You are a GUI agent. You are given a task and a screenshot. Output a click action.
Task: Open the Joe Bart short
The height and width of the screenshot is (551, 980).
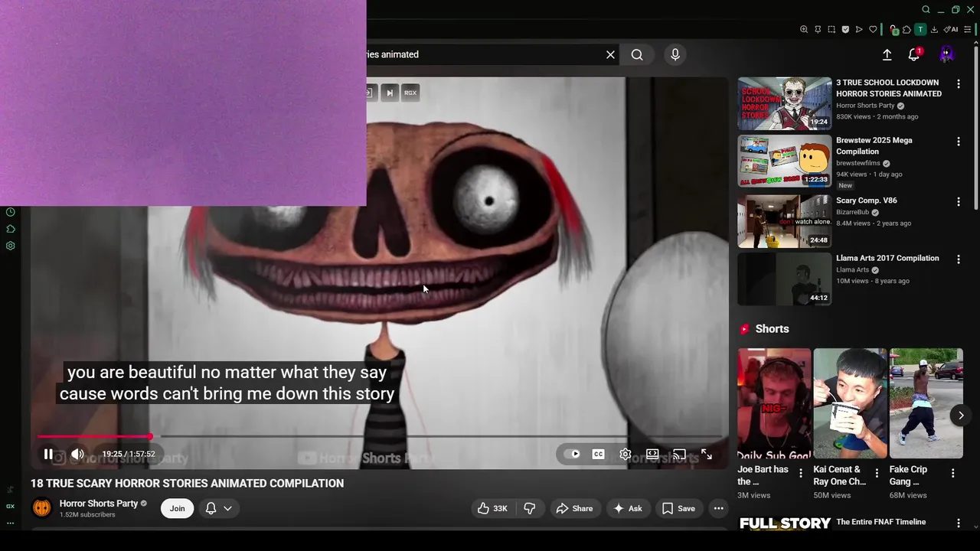click(774, 404)
